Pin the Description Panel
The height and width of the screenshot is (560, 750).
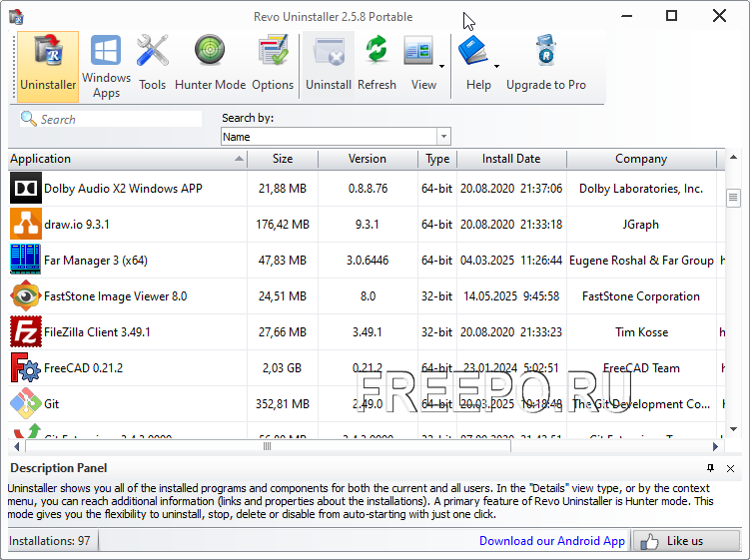point(710,468)
